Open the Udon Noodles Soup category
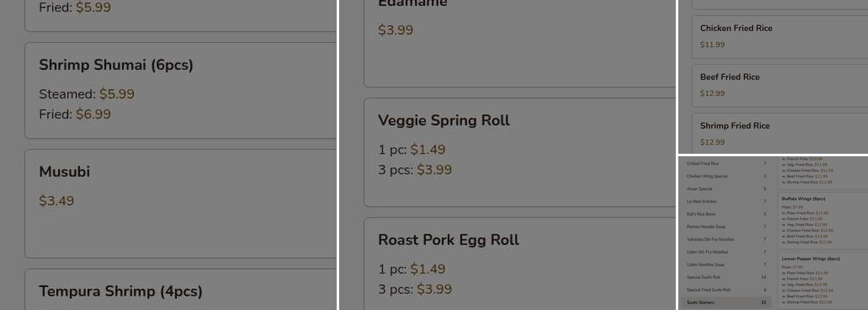This screenshot has width=868, height=310. point(725,265)
